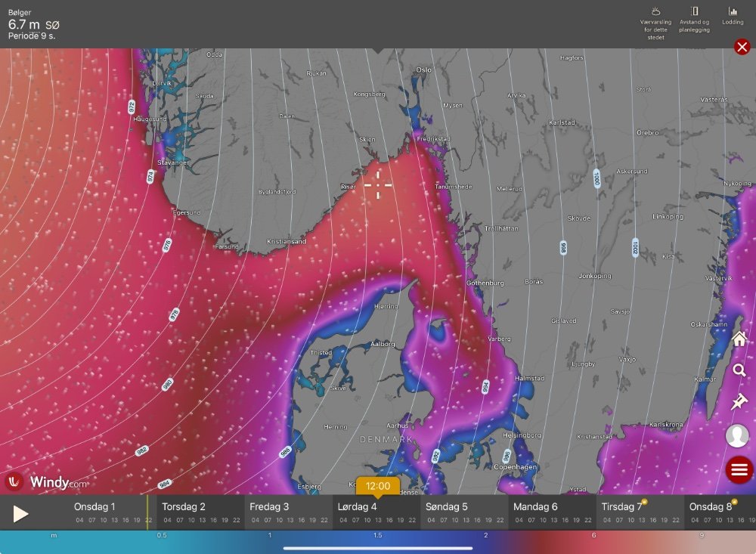Click the 12:00 time marker bubble
Image resolution: width=756 pixels, height=554 pixels.
pos(378,486)
